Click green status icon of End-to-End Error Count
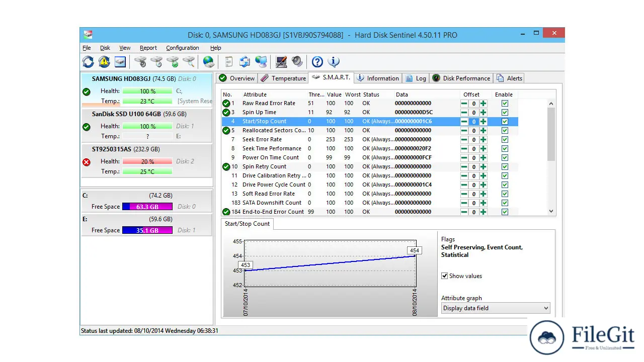Screen dimensions: 644x362 pyautogui.click(x=226, y=212)
